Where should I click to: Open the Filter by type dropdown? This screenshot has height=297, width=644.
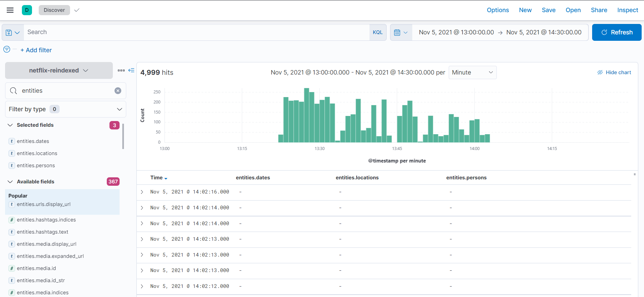66,109
